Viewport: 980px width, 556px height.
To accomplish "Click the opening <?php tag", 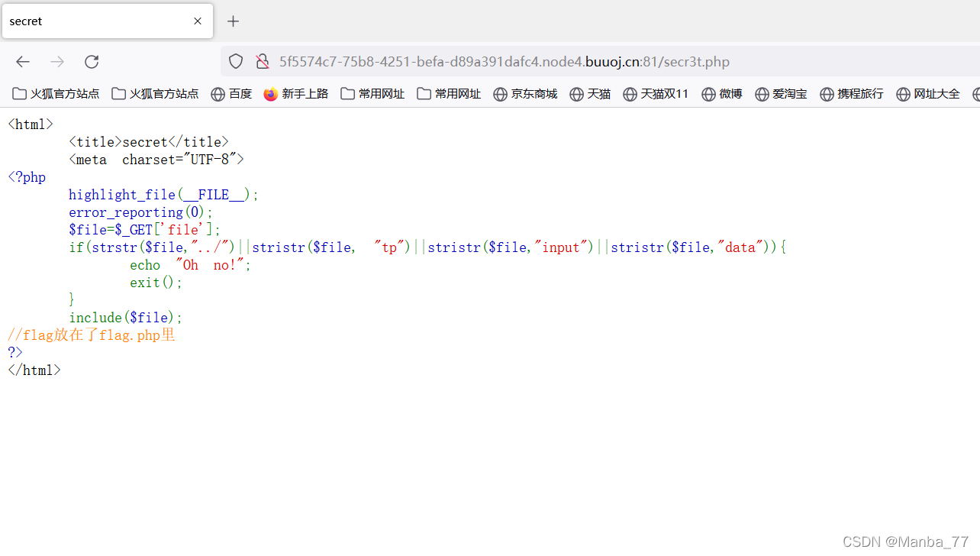I will pos(27,177).
